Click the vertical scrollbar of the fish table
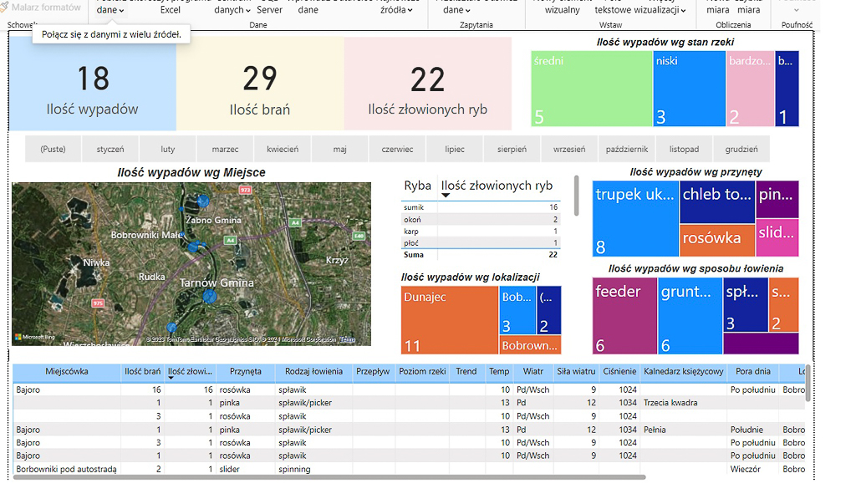 click(x=576, y=196)
